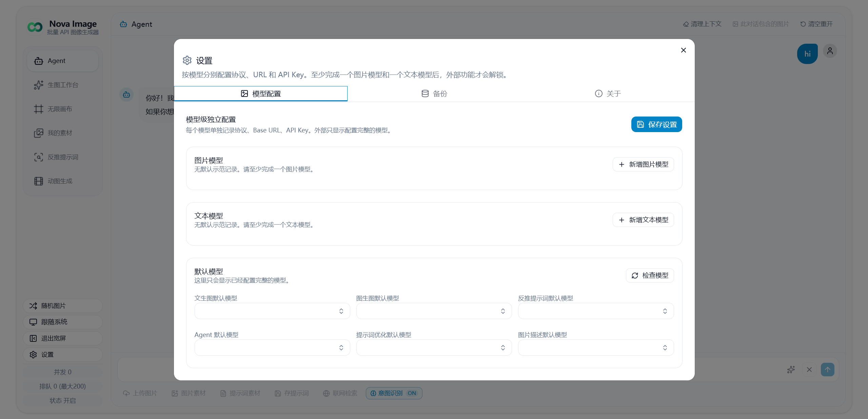
Task: Click the 保存设置 button
Action: (x=656, y=124)
